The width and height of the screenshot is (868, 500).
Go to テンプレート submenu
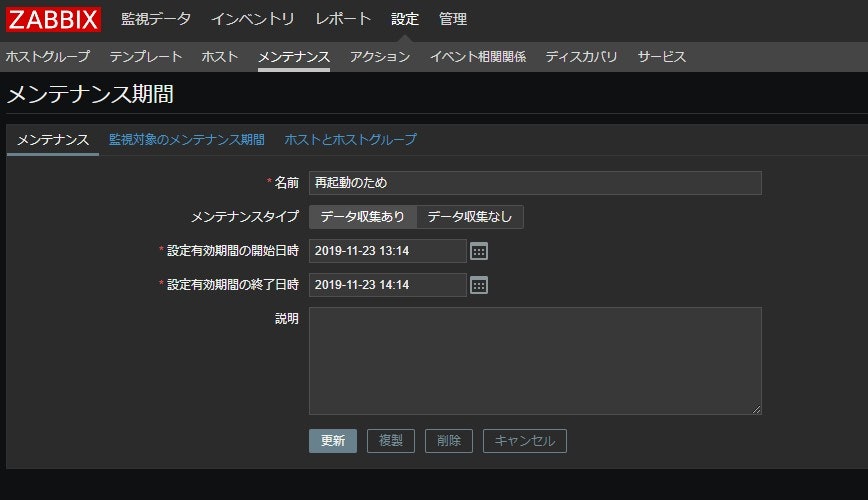146,56
